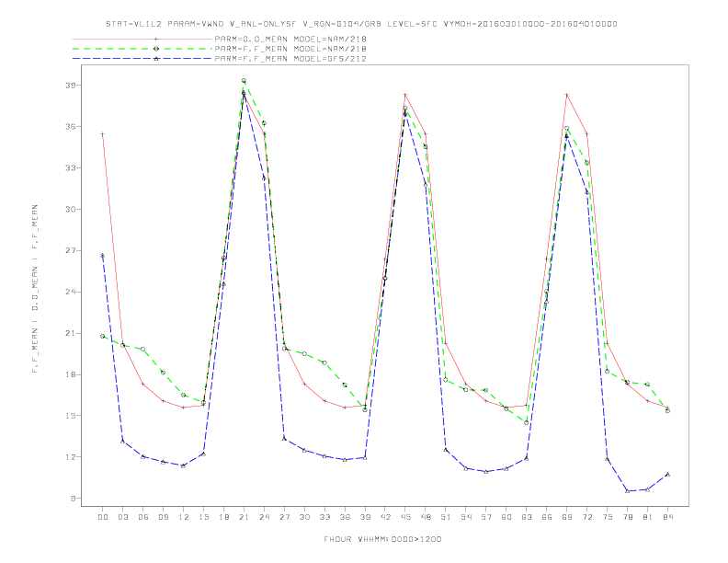
Task: Click x-axis forecast hour label 30
Action: (304, 517)
